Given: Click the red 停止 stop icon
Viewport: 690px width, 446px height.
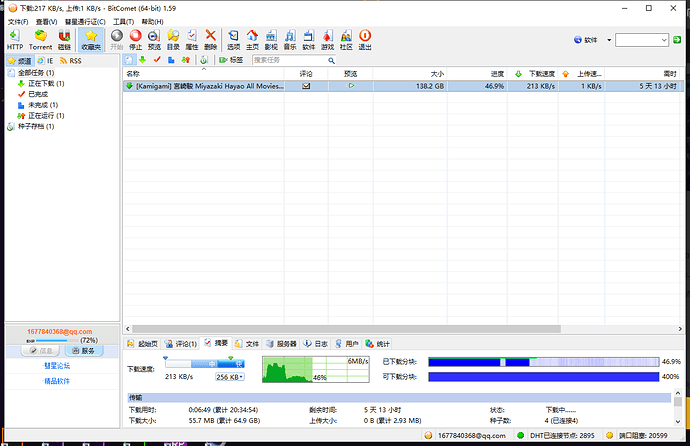Looking at the screenshot, I should point(136,40).
